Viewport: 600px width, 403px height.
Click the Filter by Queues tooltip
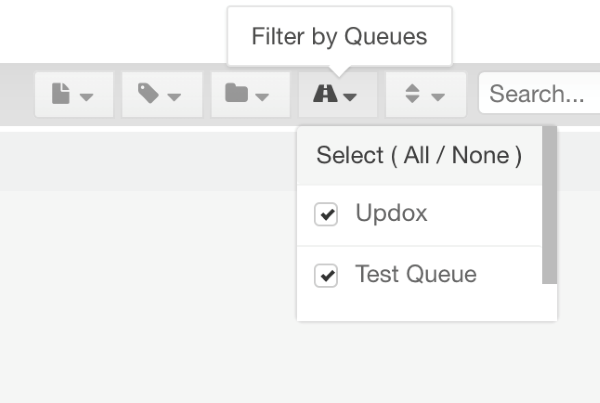click(339, 38)
